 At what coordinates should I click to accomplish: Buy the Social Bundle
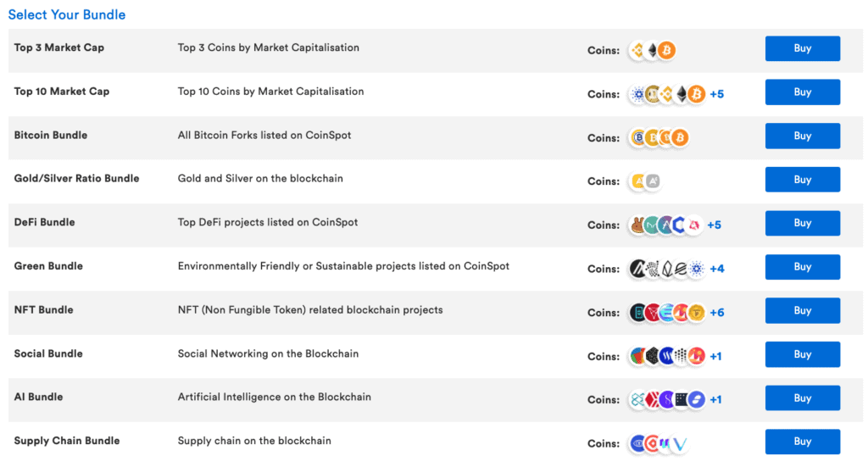click(x=803, y=354)
